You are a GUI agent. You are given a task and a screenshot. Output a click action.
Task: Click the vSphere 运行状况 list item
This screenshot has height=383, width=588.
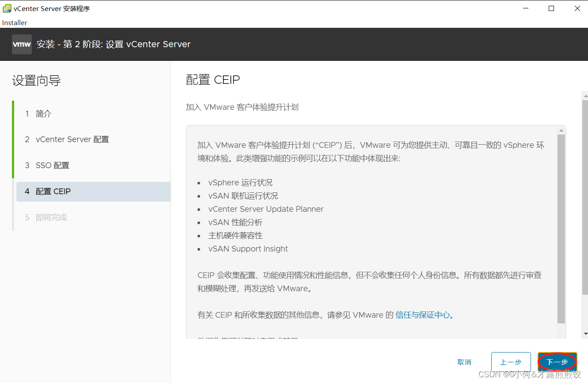pyautogui.click(x=240, y=183)
